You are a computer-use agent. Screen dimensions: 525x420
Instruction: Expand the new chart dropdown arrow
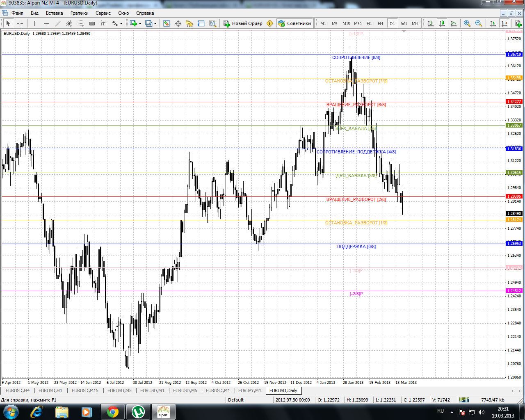(140, 23)
